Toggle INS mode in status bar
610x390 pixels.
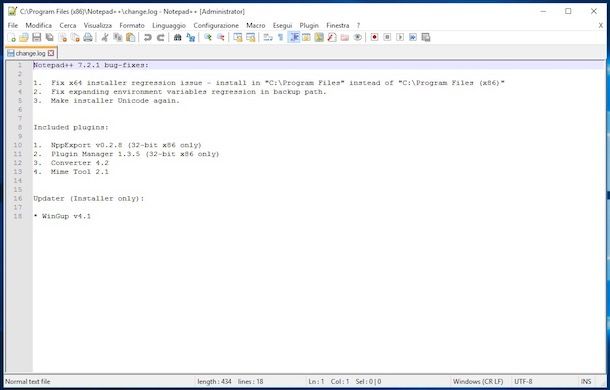click(x=586, y=381)
